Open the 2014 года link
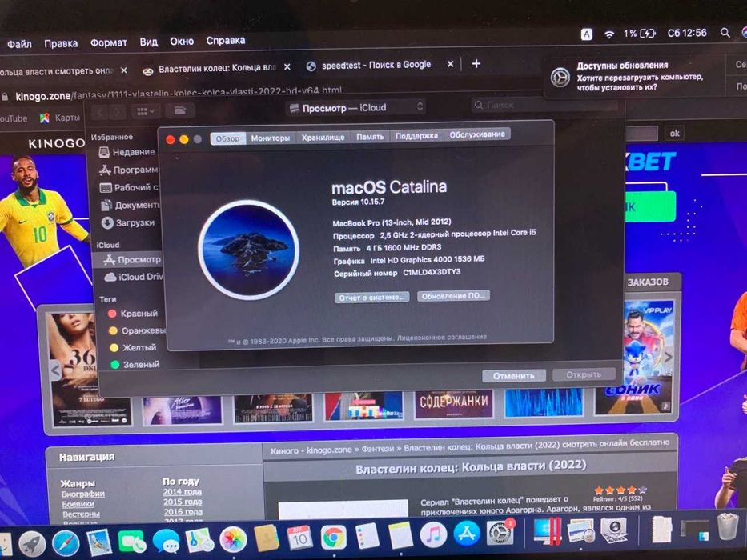The width and height of the screenshot is (747, 560). point(183,492)
